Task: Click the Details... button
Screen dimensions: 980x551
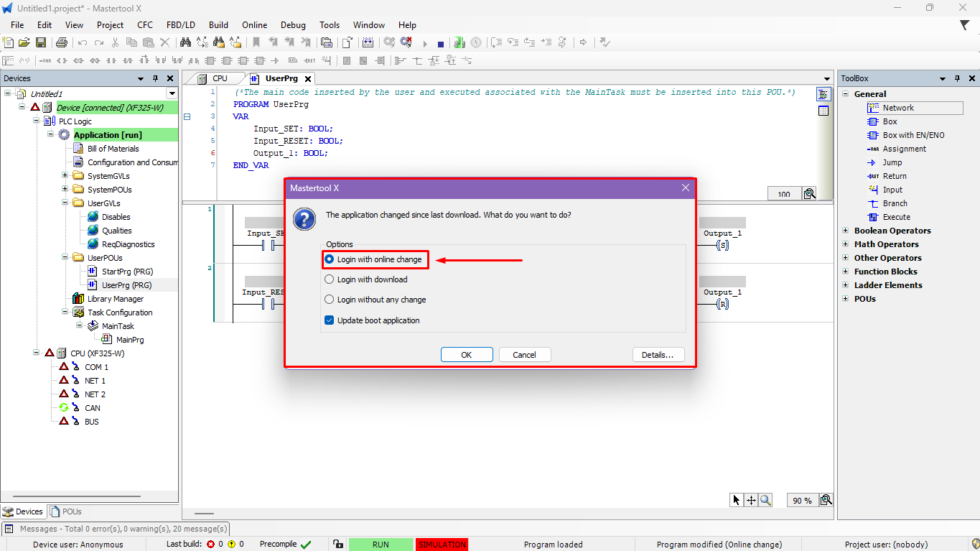Action: pos(658,355)
